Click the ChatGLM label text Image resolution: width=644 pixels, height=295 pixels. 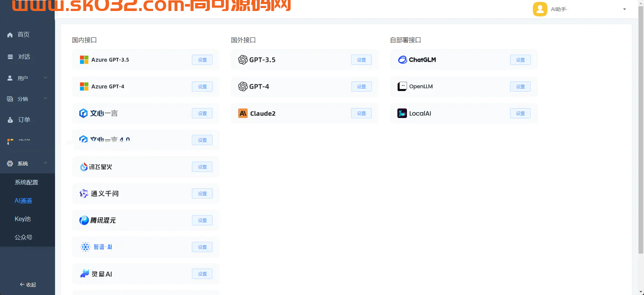(x=422, y=60)
